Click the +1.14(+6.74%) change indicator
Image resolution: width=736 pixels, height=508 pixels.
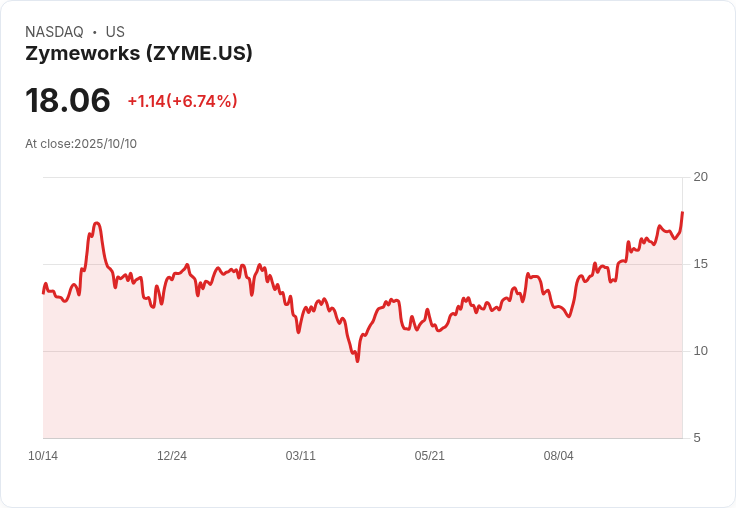click(x=183, y=101)
